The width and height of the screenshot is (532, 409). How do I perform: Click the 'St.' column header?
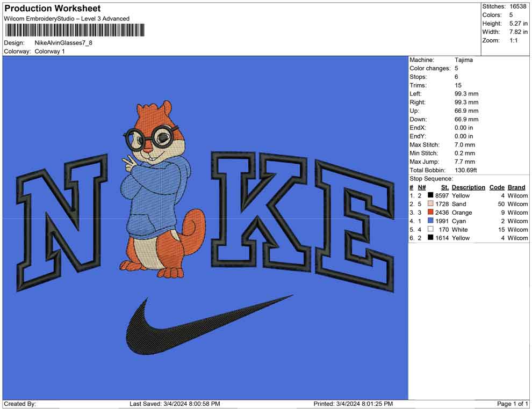pyautogui.click(x=445, y=187)
